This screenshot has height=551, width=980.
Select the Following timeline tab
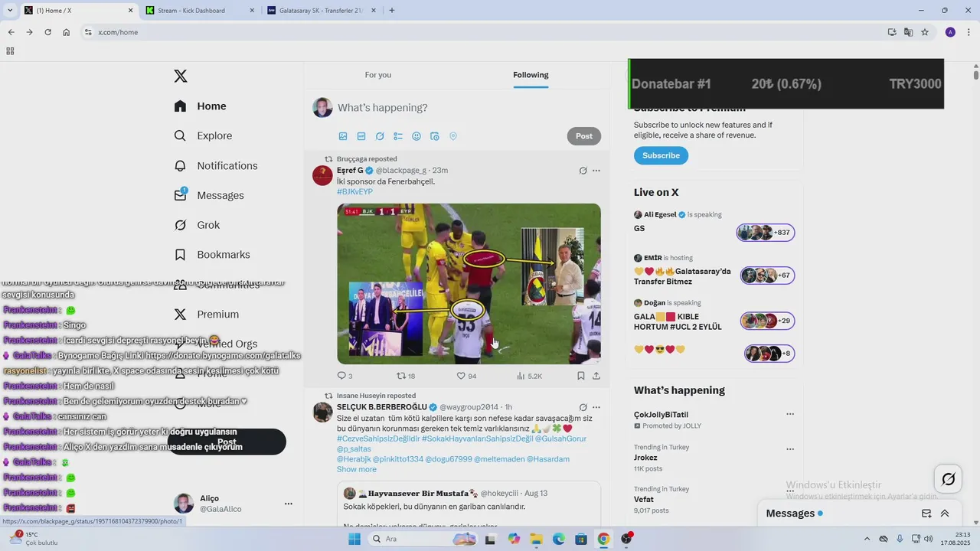(531, 75)
